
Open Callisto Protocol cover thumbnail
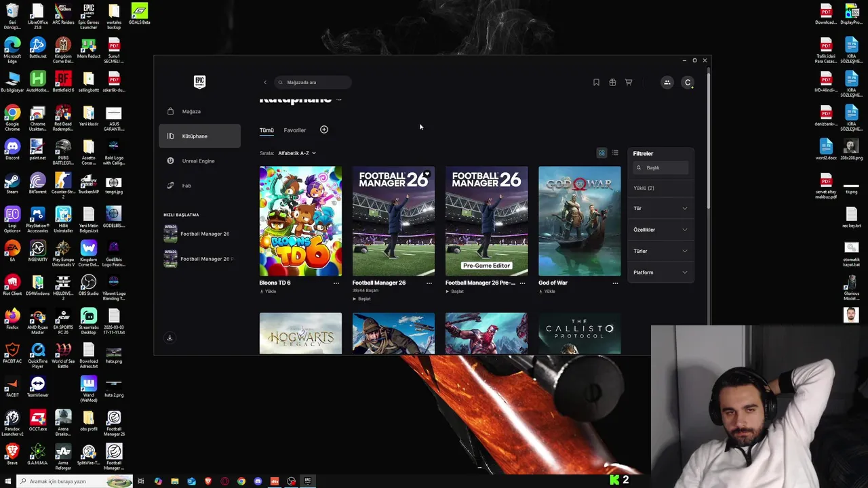point(579,333)
